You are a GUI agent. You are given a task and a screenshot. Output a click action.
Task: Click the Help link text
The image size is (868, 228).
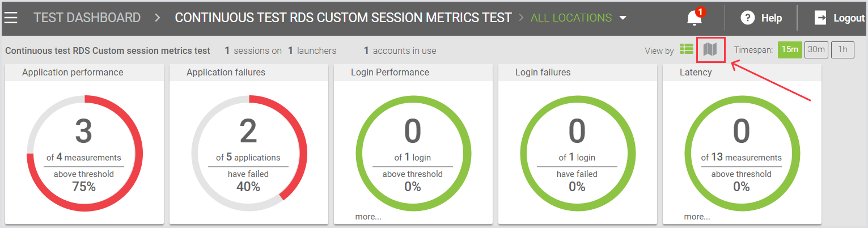[x=771, y=18]
